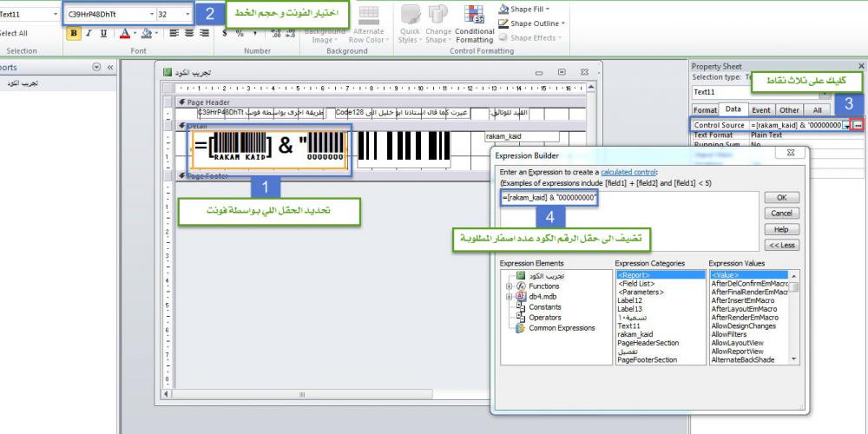
Task: Click OK in Expression Builder
Action: (782, 198)
